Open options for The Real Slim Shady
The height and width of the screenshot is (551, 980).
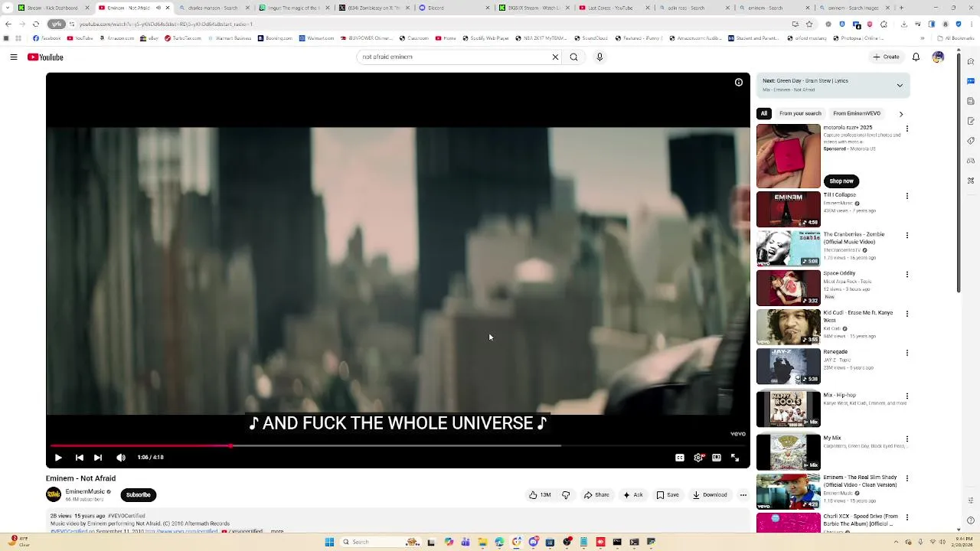coord(907,478)
